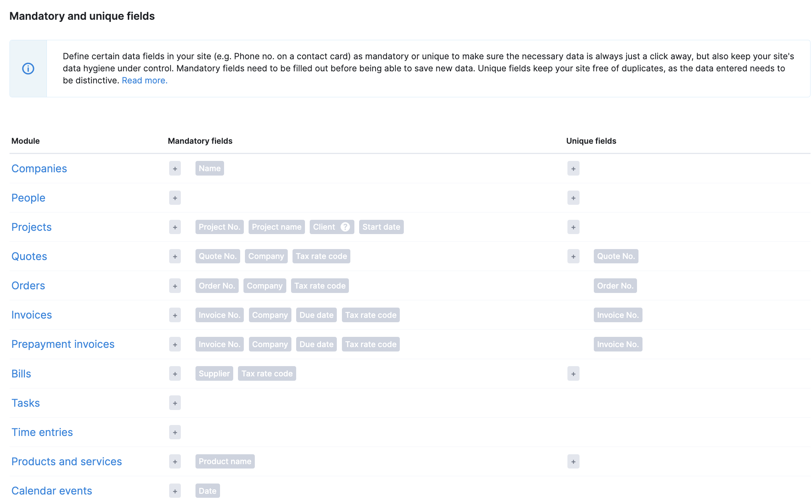Add a unique field for Companies
812x504 pixels.
[573, 169]
